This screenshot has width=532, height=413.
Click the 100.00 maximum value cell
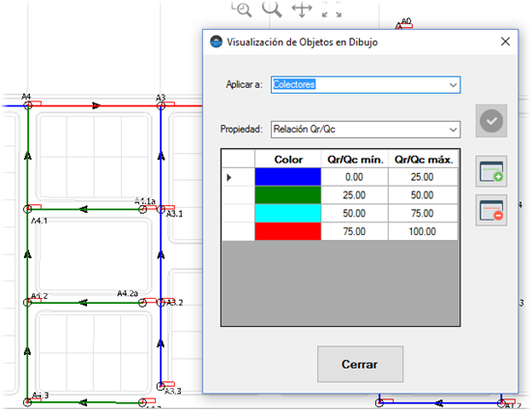423,231
